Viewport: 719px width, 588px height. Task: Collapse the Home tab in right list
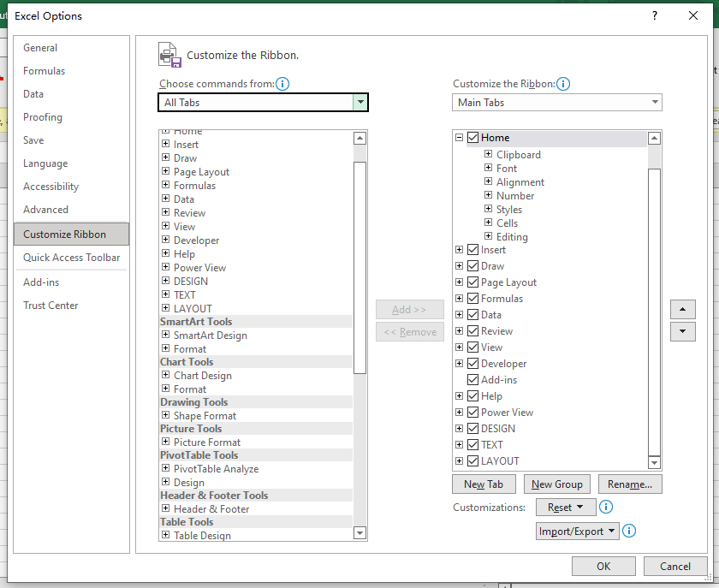pyautogui.click(x=459, y=137)
